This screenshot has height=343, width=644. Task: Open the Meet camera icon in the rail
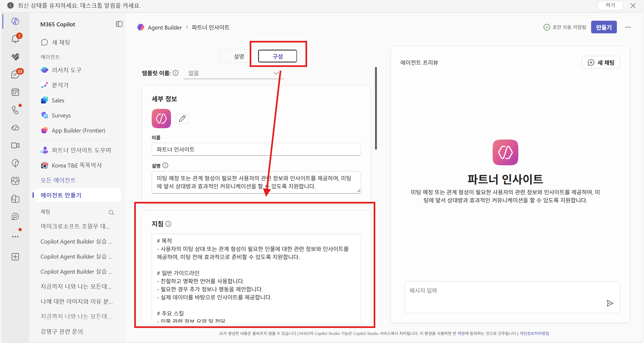[15, 145]
